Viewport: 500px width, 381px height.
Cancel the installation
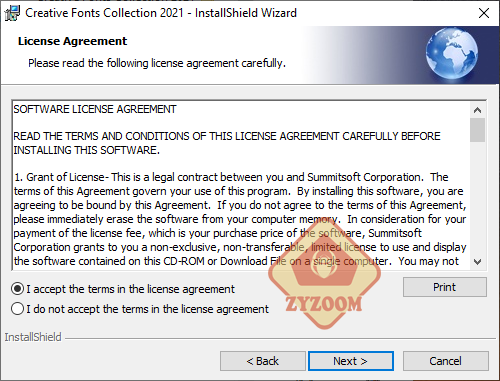446,361
